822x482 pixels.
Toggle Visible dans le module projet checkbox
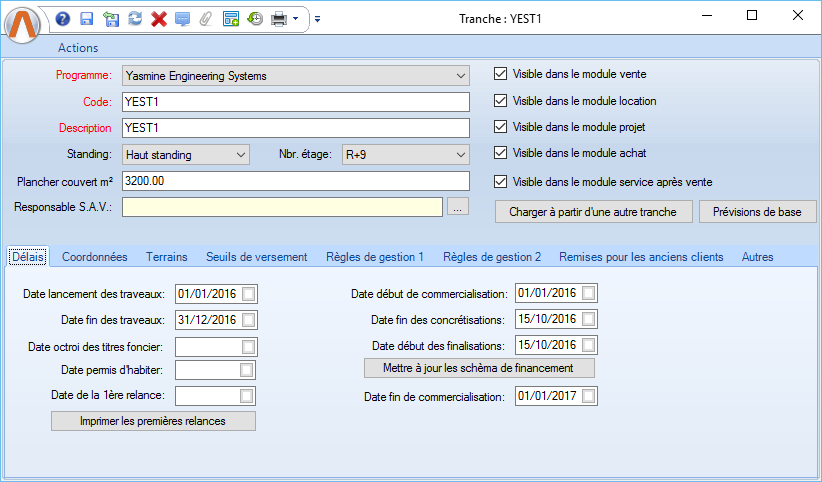(501, 128)
